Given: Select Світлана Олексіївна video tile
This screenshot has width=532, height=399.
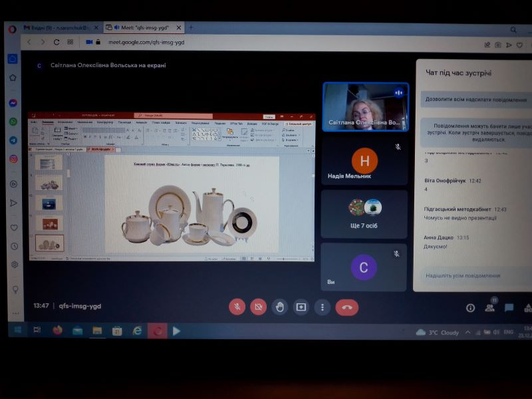Looking at the screenshot, I should point(365,107).
